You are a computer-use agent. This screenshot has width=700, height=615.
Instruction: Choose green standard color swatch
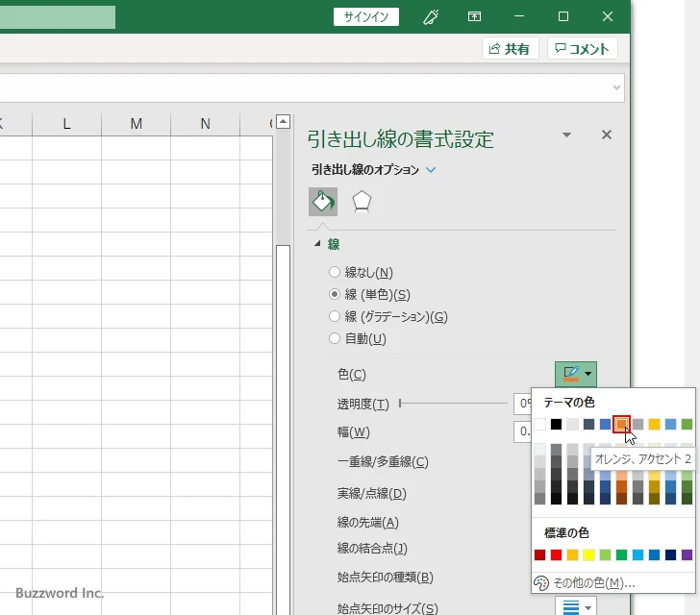(x=621, y=554)
